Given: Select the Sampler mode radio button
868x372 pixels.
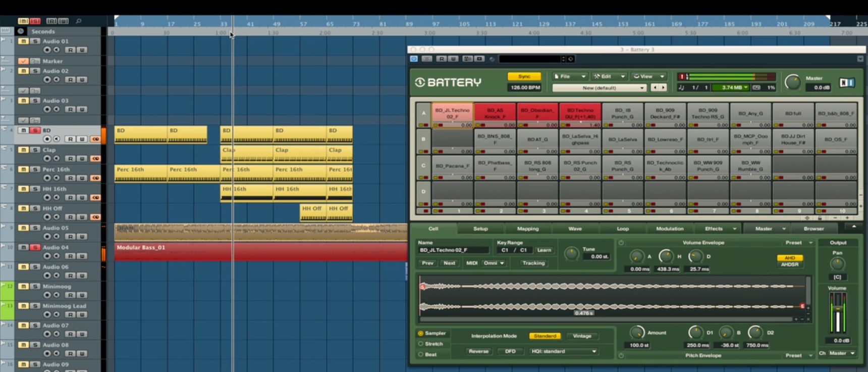Looking at the screenshot, I should [x=420, y=333].
